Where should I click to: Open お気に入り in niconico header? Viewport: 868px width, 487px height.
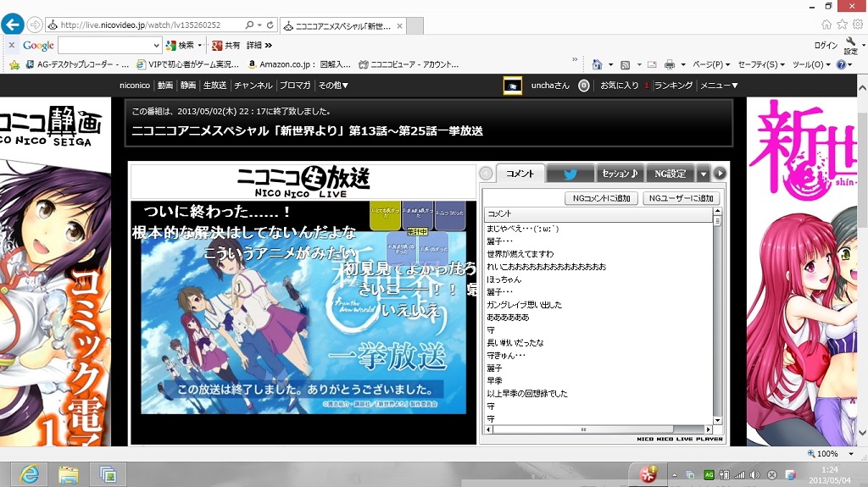tap(620, 86)
